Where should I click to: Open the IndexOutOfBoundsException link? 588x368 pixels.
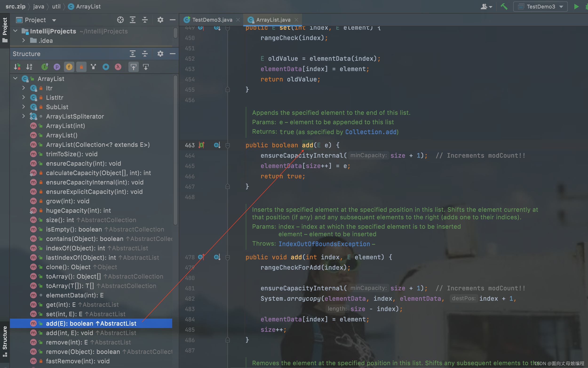click(x=324, y=244)
